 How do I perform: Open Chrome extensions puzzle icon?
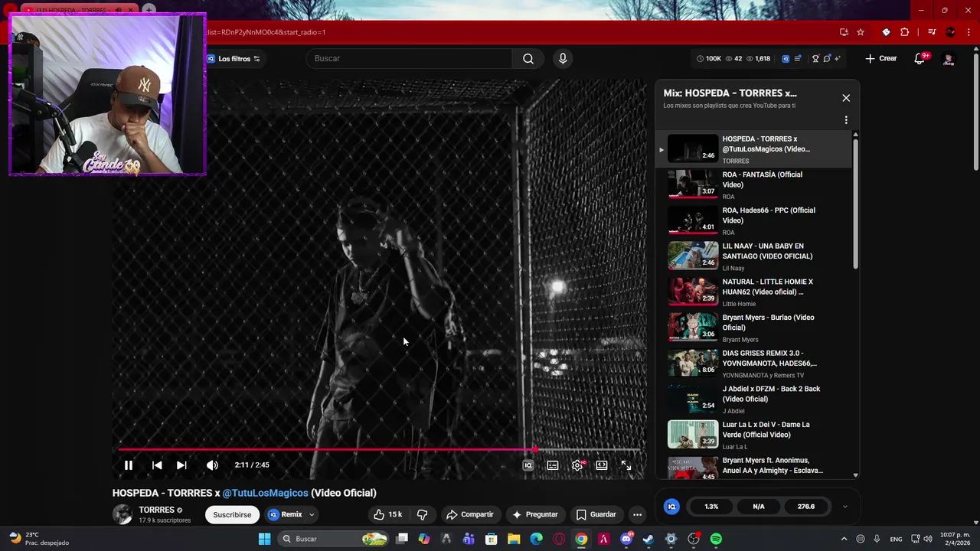(904, 32)
